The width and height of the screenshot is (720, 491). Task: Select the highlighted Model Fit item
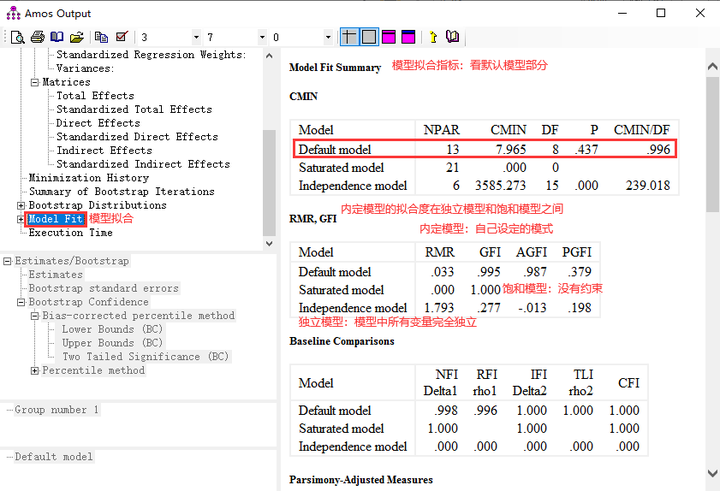(x=55, y=219)
